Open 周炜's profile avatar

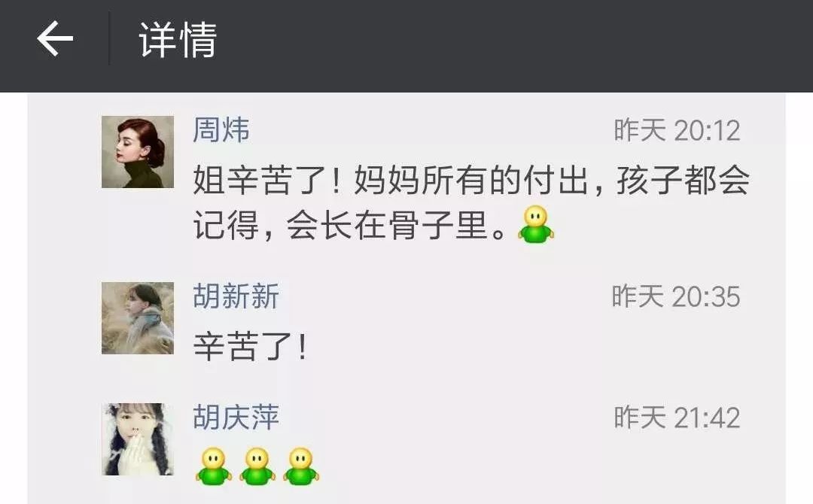point(138,152)
